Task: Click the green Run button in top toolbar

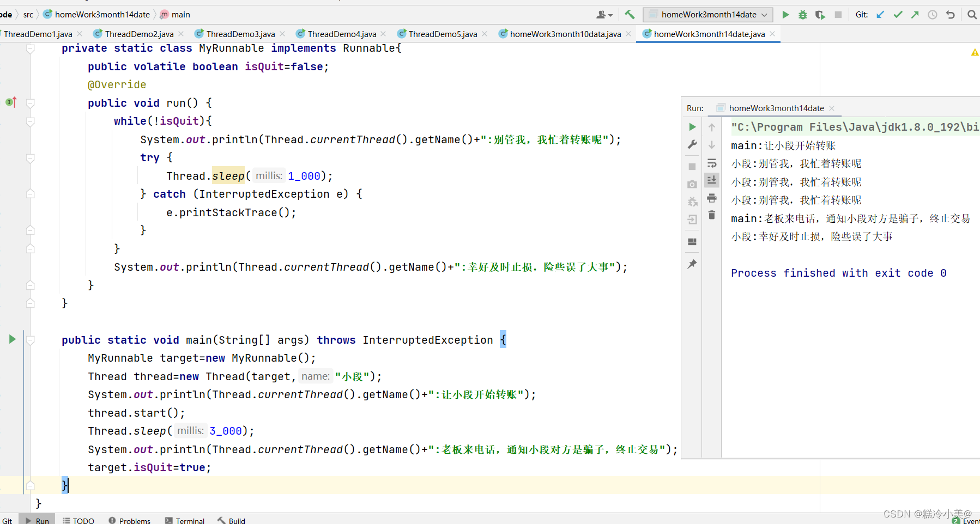Action: click(785, 15)
